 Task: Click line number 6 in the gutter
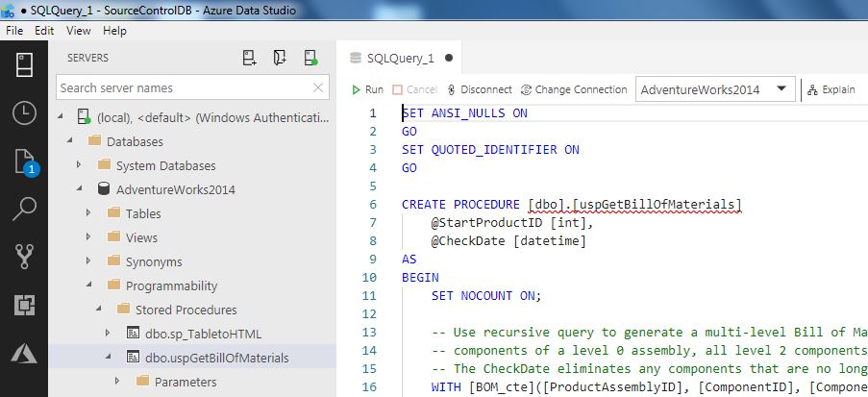tap(373, 205)
